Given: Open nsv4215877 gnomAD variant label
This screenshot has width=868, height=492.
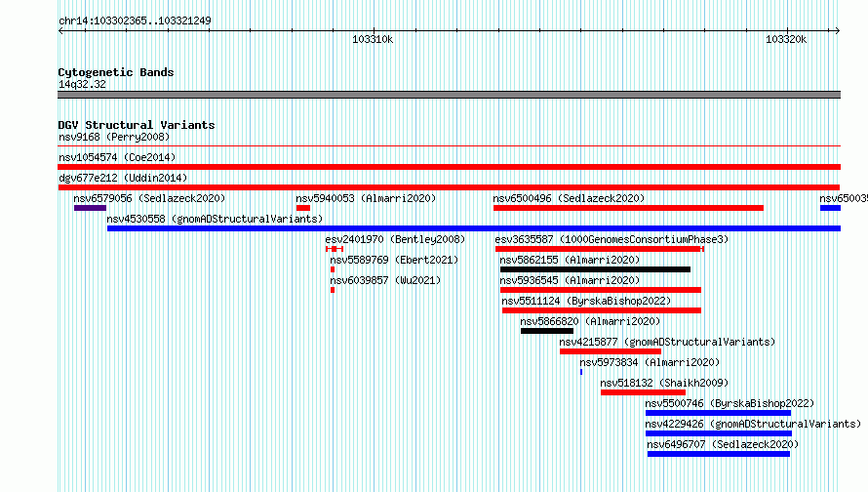Looking at the screenshot, I should 667,342.
